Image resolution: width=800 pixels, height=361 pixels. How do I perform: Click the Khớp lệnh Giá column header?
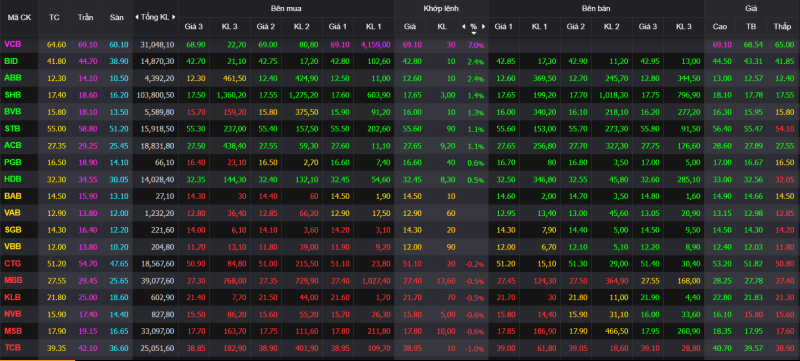pyautogui.click(x=409, y=26)
